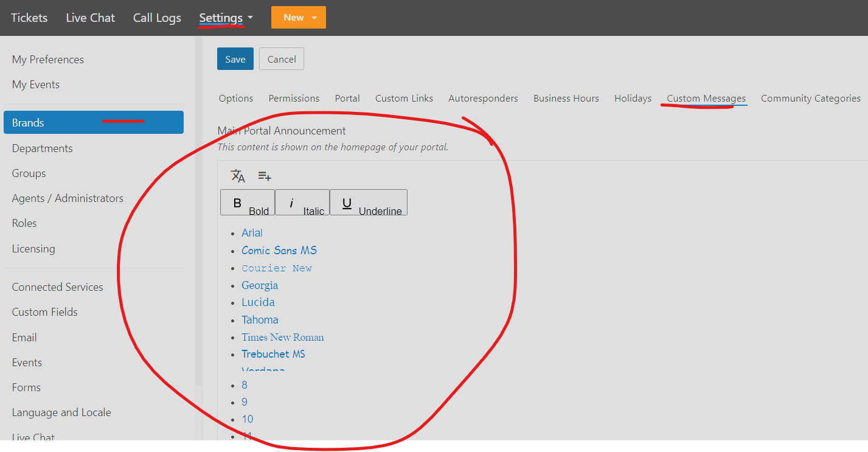Viewport: 868px width, 452px height.
Task: Go to the Community Categories tab
Action: (810, 99)
